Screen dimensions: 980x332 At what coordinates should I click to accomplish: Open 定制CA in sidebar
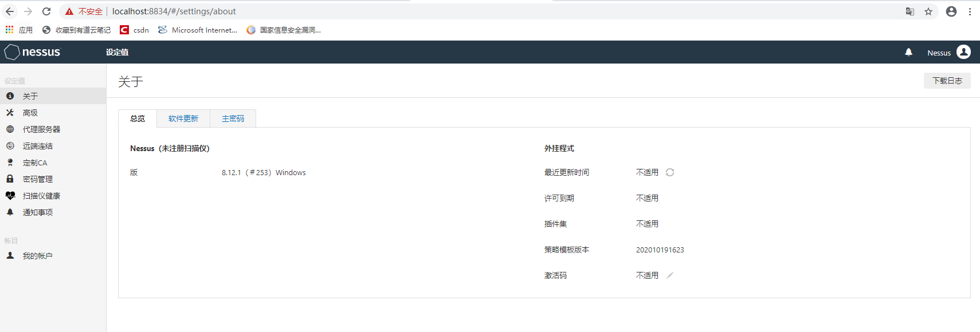tap(53, 163)
